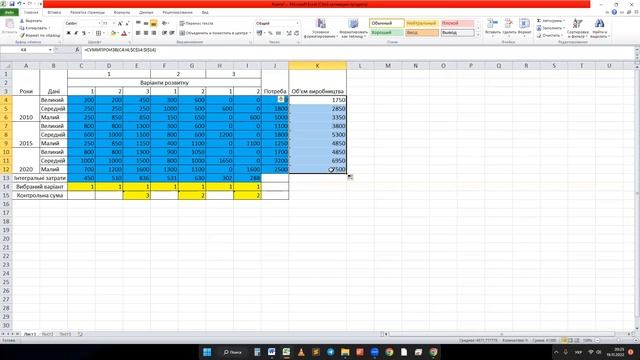
Task: Switch to the Формулы ribbon tab
Action: click(122, 12)
